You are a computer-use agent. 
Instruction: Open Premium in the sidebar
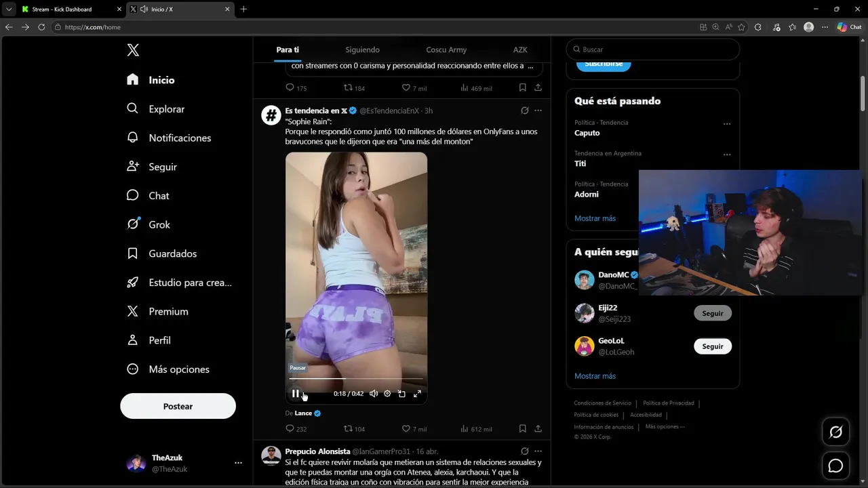pyautogui.click(x=158, y=312)
